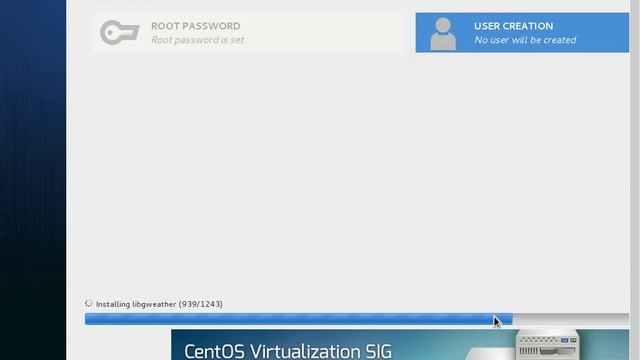The width and height of the screenshot is (640, 360).
Task: Click the installation progress bar
Action: click(357, 319)
